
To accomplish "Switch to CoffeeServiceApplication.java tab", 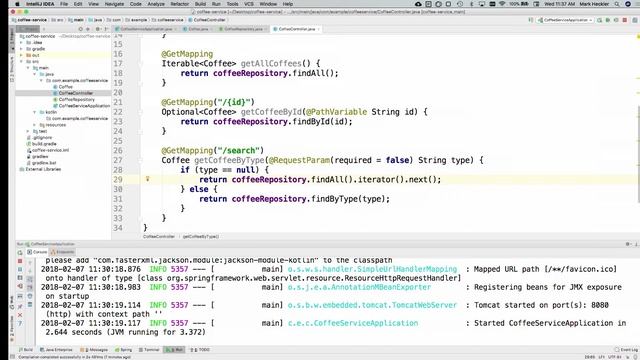I will point(145,29).
